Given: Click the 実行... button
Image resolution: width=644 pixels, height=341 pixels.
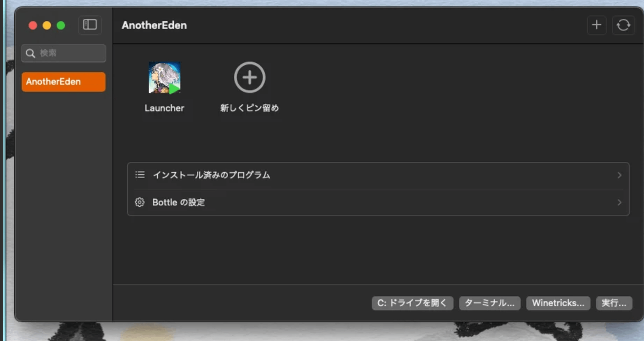Looking at the screenshot, I should coord(614,303).
